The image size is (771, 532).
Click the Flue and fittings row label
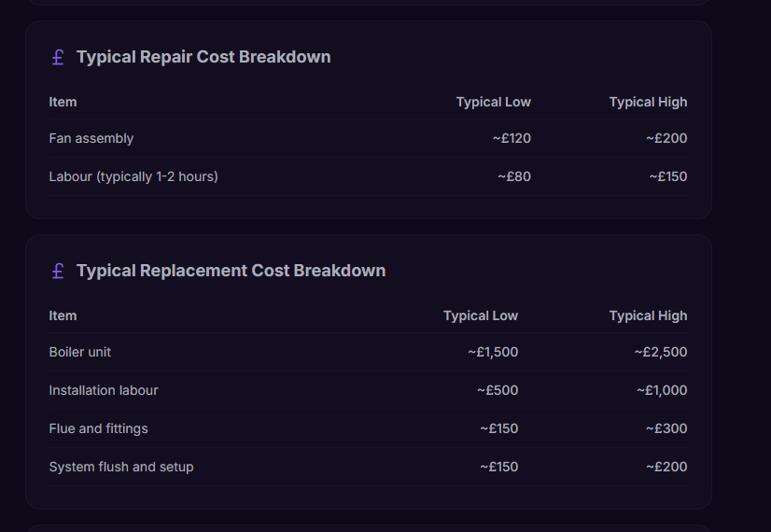98,428
